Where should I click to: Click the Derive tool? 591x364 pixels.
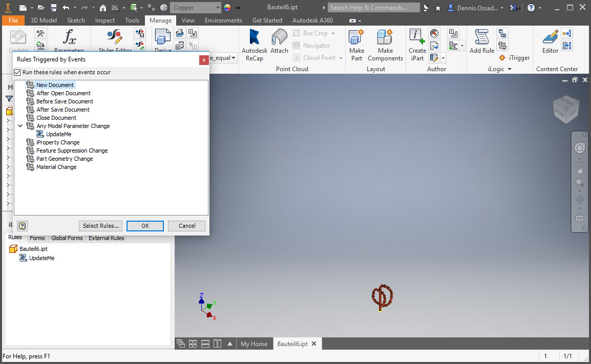[162, 40]
